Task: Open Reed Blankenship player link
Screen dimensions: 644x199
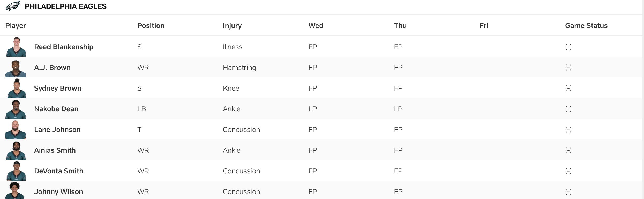Action: tap(64, 47)
